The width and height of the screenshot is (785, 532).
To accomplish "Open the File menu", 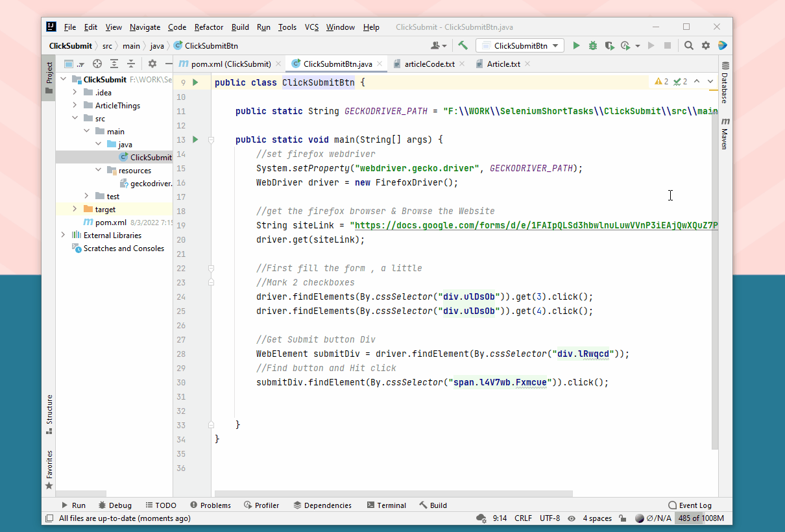I will click(x=70, y=27).
